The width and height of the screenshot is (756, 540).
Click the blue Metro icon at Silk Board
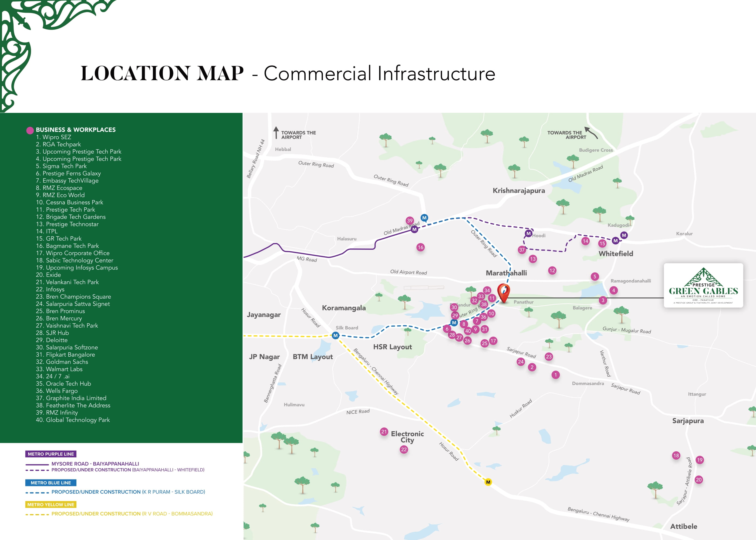(335, 336)
